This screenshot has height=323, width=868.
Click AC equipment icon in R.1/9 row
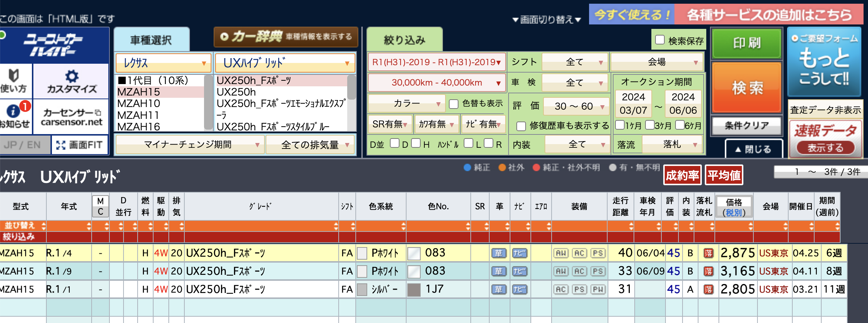coord(579,272)
